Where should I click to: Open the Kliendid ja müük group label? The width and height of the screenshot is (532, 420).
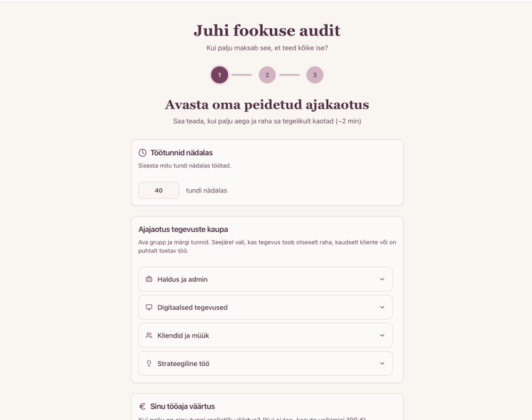point(183,335)
